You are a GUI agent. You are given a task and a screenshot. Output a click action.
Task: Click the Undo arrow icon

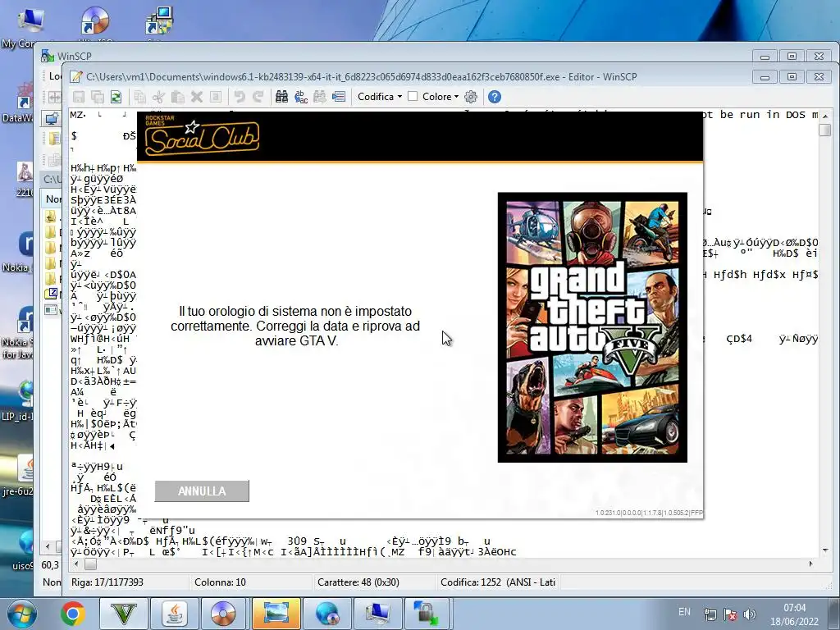[x=240, y=97]
